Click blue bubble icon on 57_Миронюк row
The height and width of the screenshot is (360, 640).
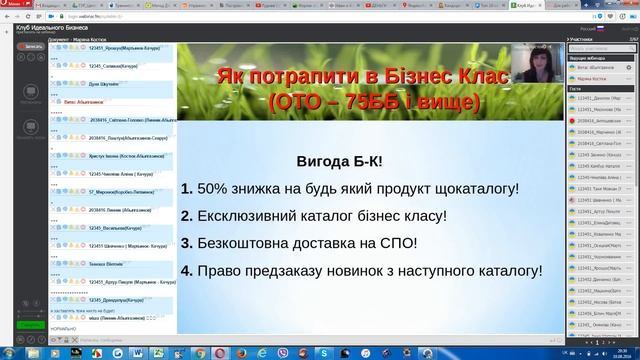tap(65, 191)
